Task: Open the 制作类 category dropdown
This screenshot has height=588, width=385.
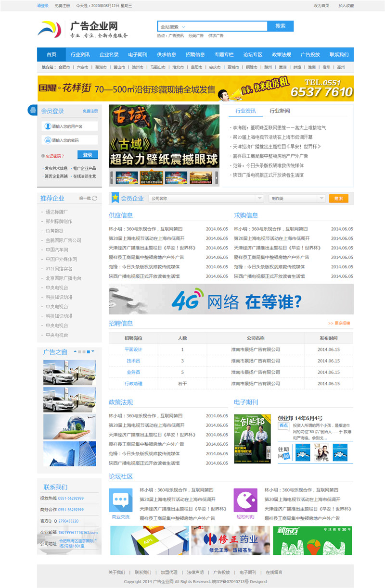Action: [x=321, y=198]
